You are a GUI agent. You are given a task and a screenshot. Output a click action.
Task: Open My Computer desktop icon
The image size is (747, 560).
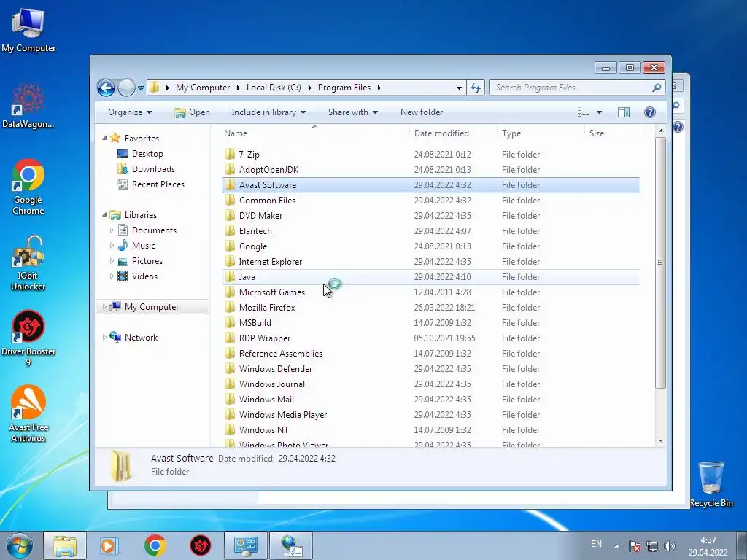click(28, 30)
